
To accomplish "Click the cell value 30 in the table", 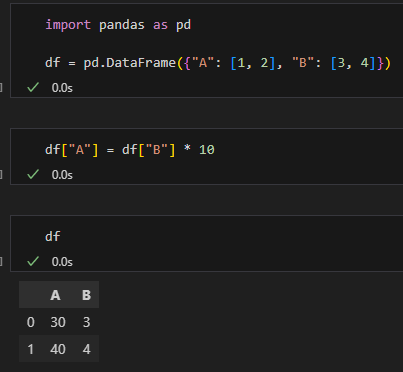I will click(58, 322).
